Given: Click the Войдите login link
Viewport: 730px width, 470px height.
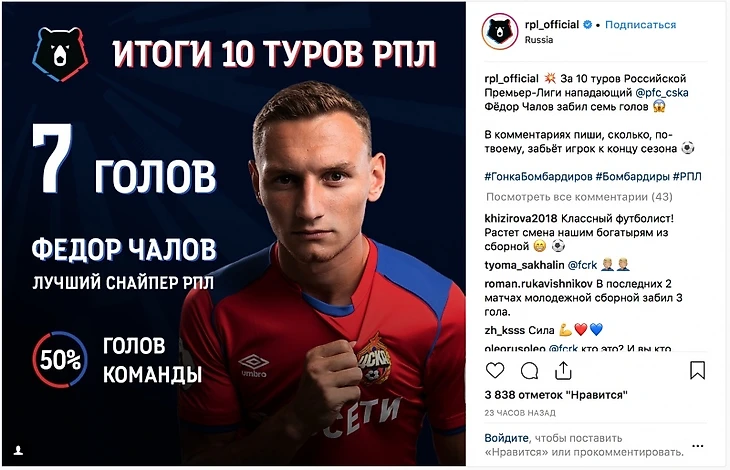Looking at the screenshot, I should click(x=506, y=438).
